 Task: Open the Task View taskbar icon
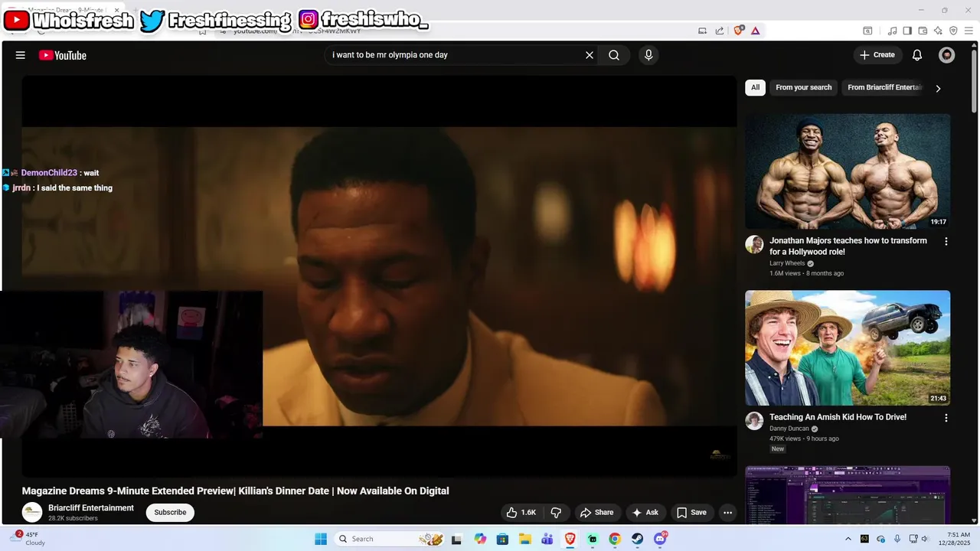coord(457,539)
